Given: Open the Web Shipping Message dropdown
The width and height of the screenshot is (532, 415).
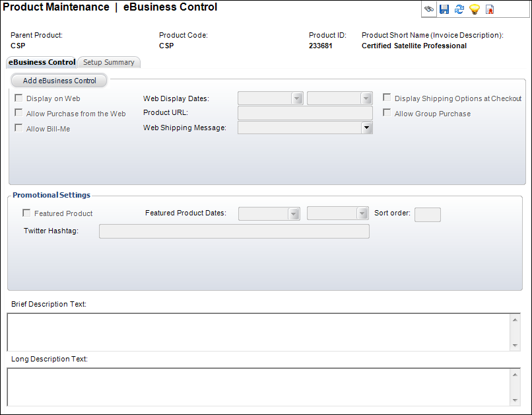Looking at the screenshot, I should (x=366, y=128).
